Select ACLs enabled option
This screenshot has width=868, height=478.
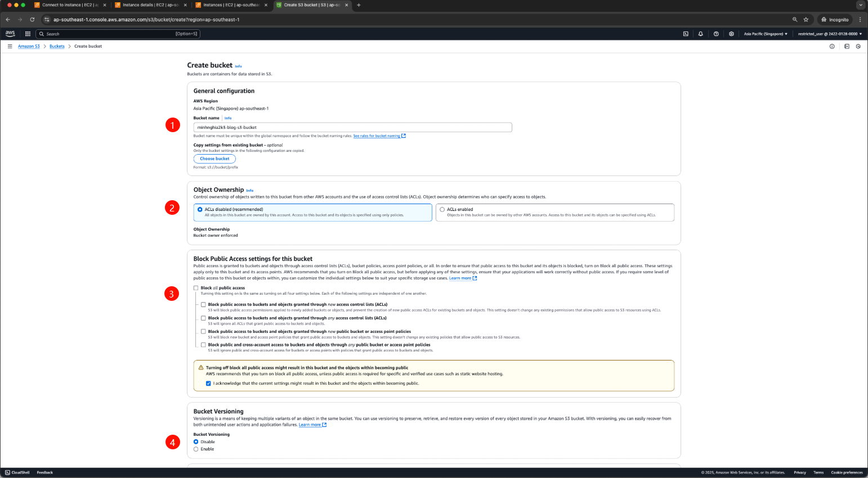pos(442,209)
